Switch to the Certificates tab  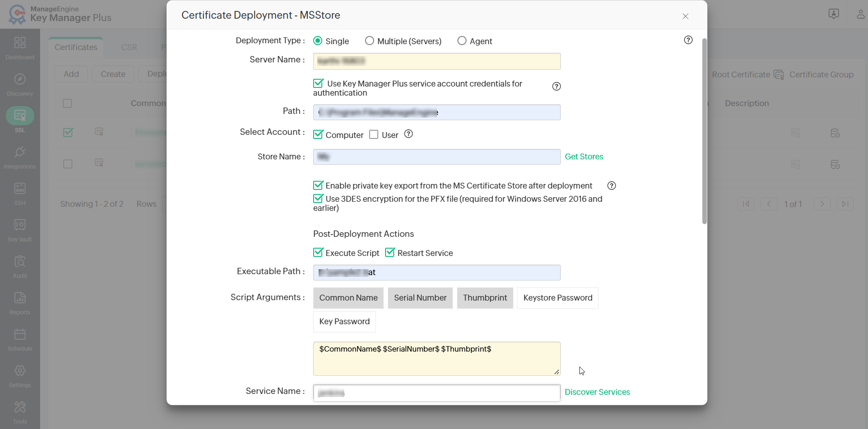point(76,47)
